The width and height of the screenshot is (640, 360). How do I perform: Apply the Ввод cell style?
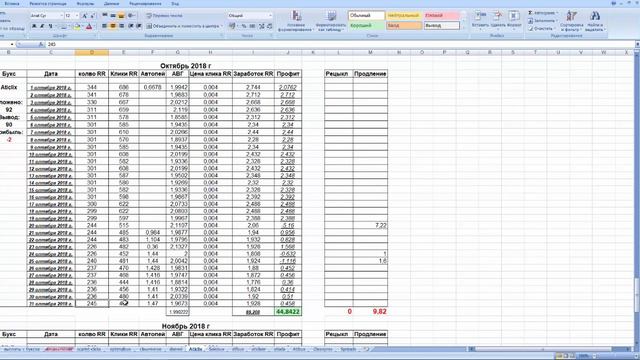pyautogui.click(x=403, y=25)
